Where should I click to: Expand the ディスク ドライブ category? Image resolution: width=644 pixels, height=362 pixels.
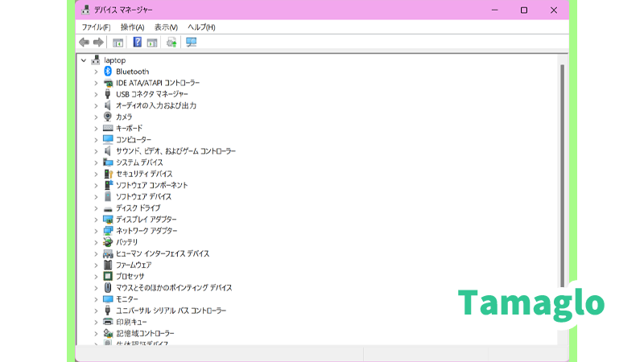pos(96,208)
